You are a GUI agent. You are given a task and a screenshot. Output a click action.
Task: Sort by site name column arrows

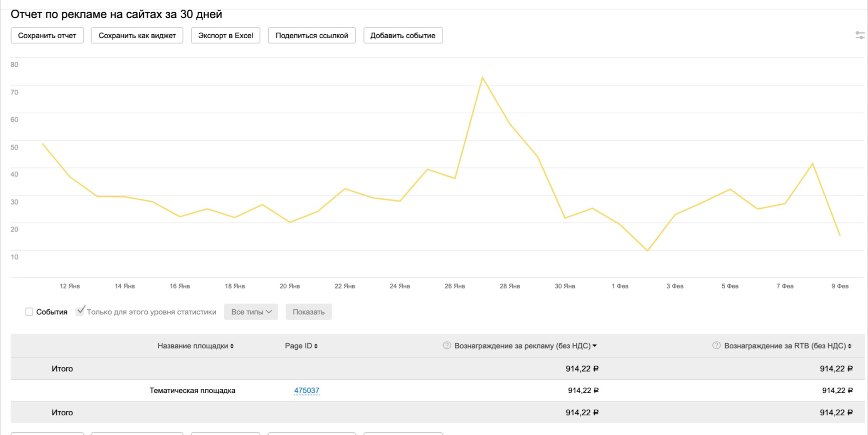(x=232, y=346)
